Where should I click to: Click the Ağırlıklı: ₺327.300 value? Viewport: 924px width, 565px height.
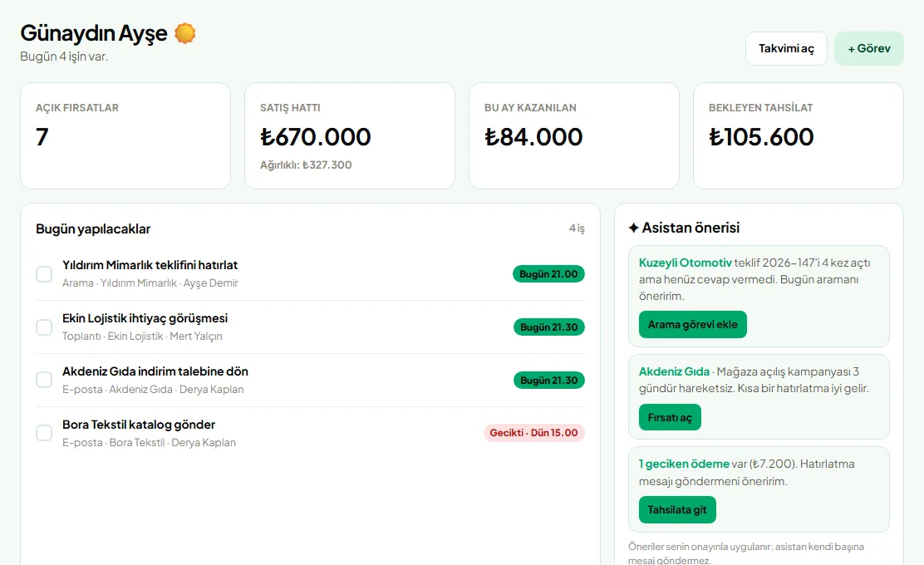[306, 165]
